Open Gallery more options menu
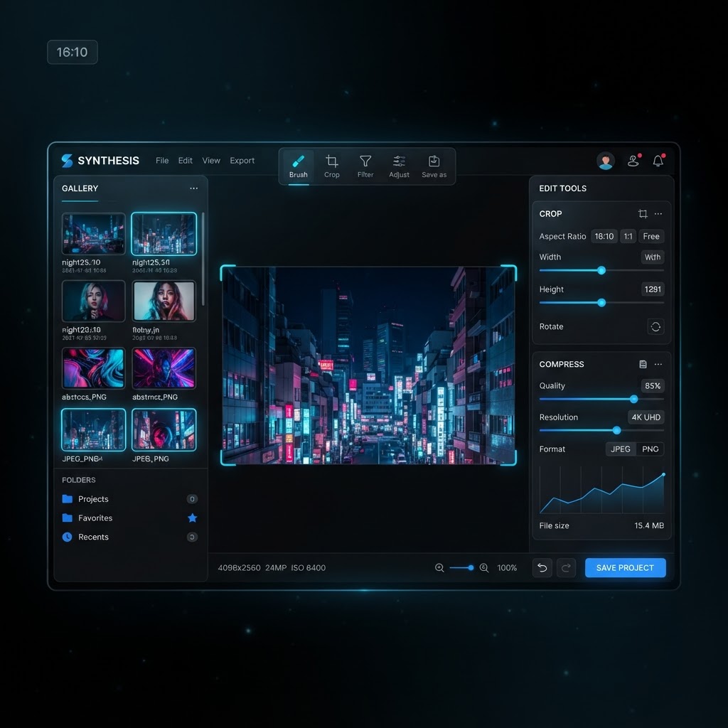728x728 pixels. (193, 188)
